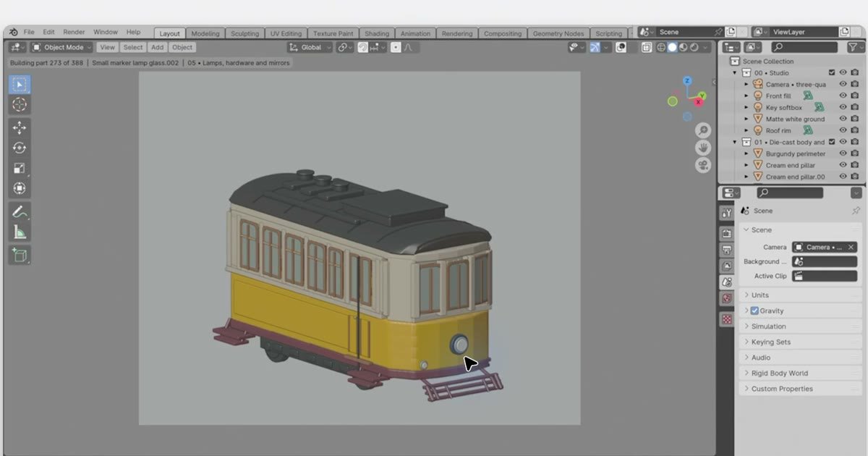The width and height of the screenshot is (868, 456).
Task: Open the editor type dropdown in viewport header
Action: (17, 47)
